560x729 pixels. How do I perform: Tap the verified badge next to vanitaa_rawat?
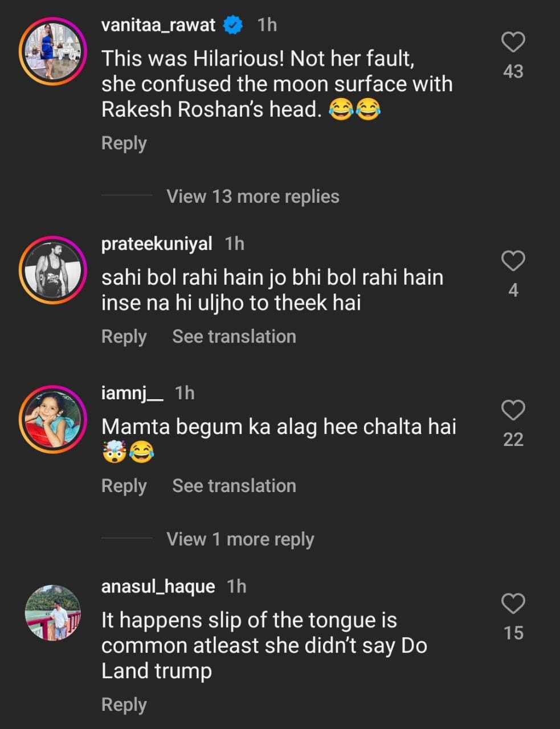(232, 25)
